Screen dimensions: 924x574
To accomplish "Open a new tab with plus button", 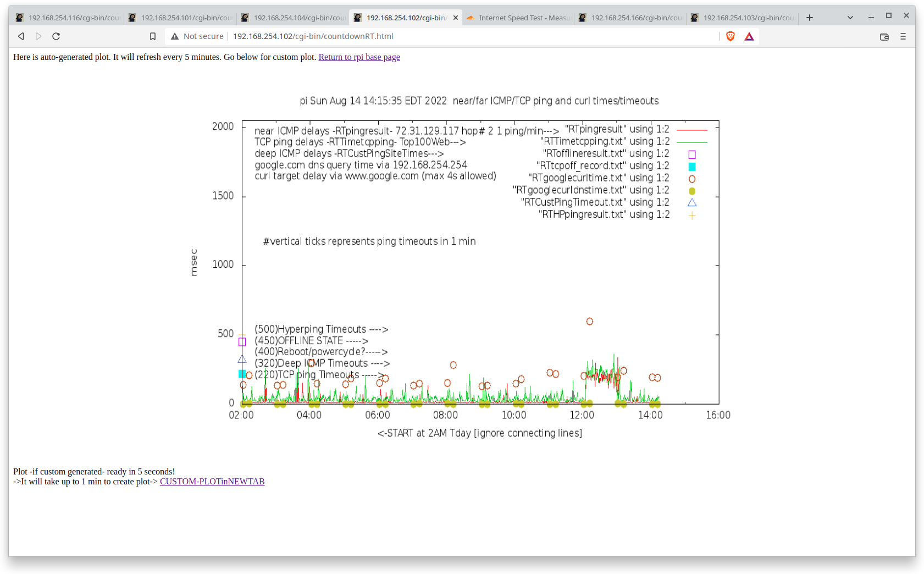I will point(810,18).
